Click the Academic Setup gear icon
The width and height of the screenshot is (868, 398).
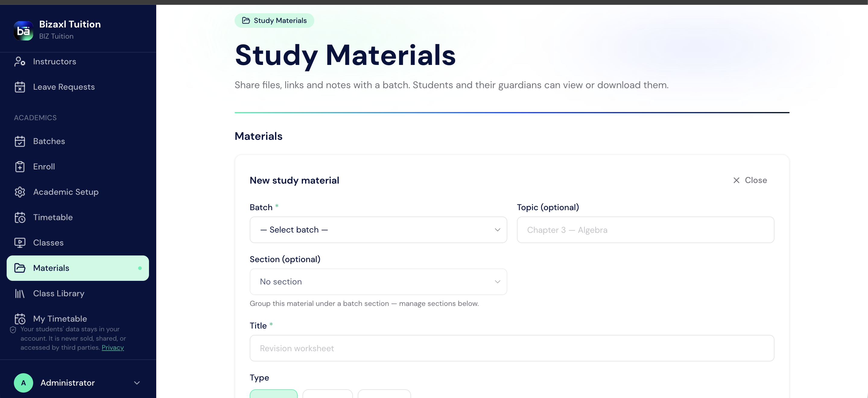(20, 192)
